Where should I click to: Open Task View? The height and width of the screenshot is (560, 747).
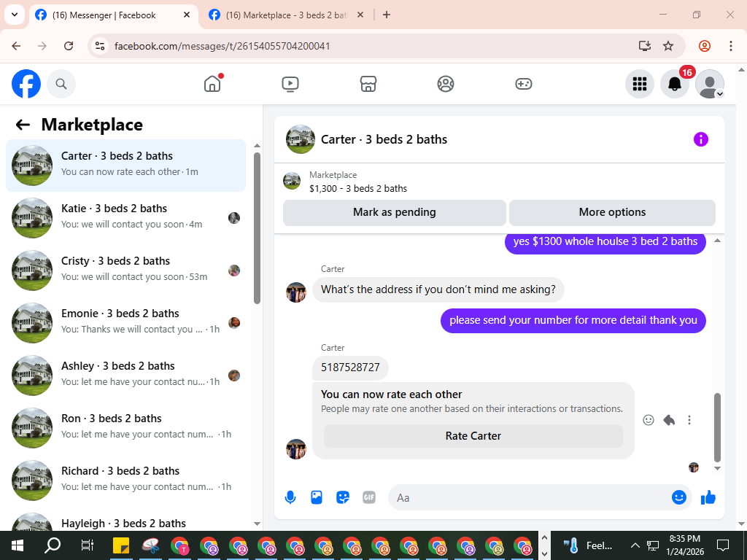(x=88, y=545)
